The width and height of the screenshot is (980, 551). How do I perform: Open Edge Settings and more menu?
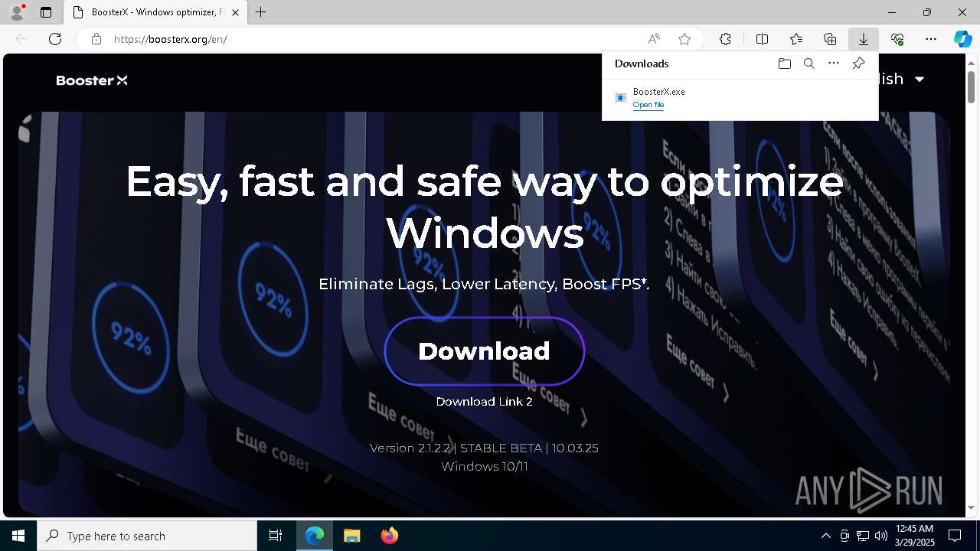point(931,39)
